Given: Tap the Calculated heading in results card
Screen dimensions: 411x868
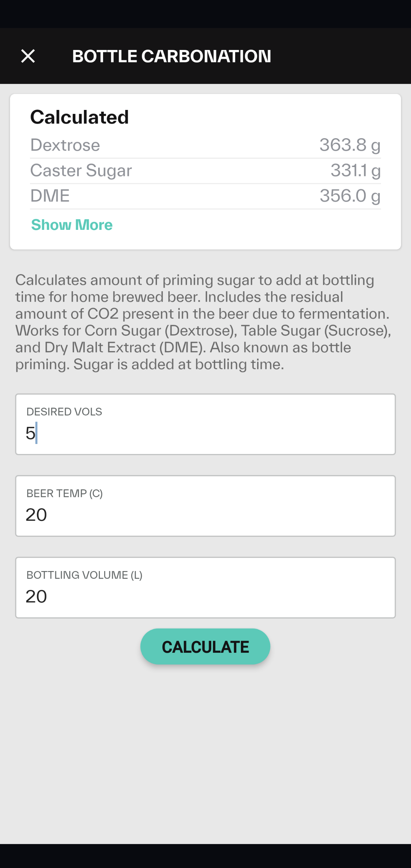Looking at the screenshot, I should 79,117.
